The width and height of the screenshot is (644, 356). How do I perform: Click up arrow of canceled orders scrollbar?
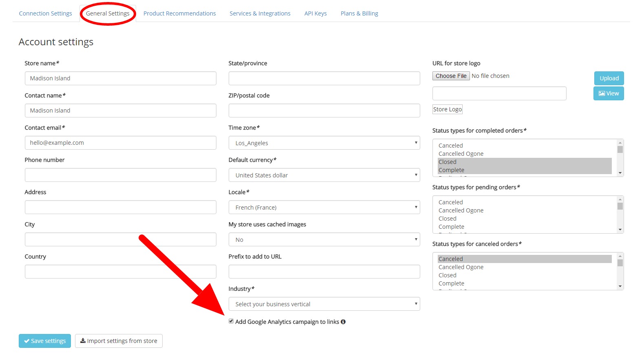[x=620, y=256]
